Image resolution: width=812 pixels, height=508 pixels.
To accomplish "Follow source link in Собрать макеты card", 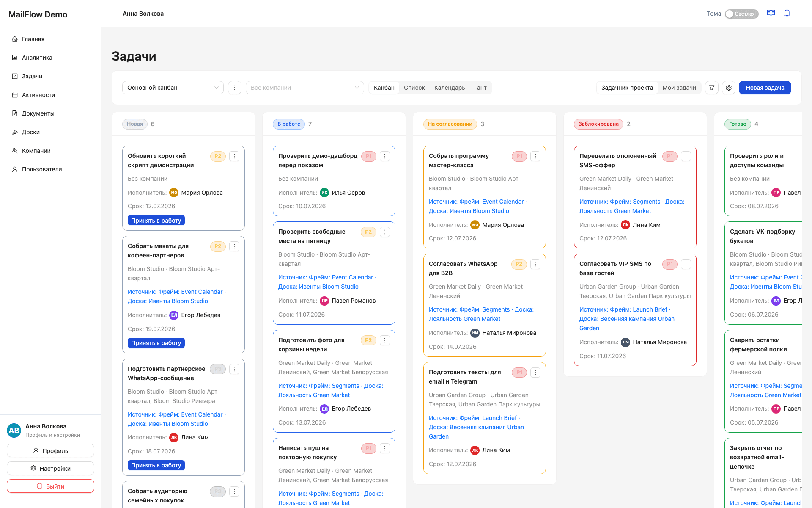I will (x=177, y=296).
